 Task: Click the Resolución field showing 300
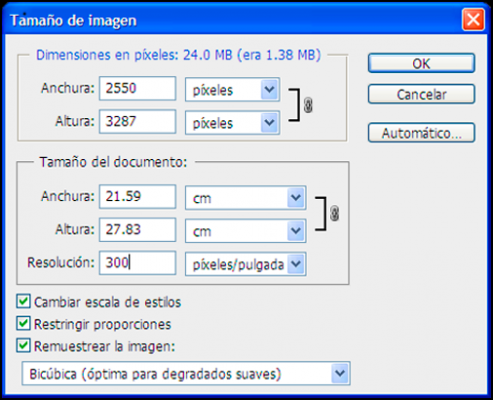coord(137,263)
